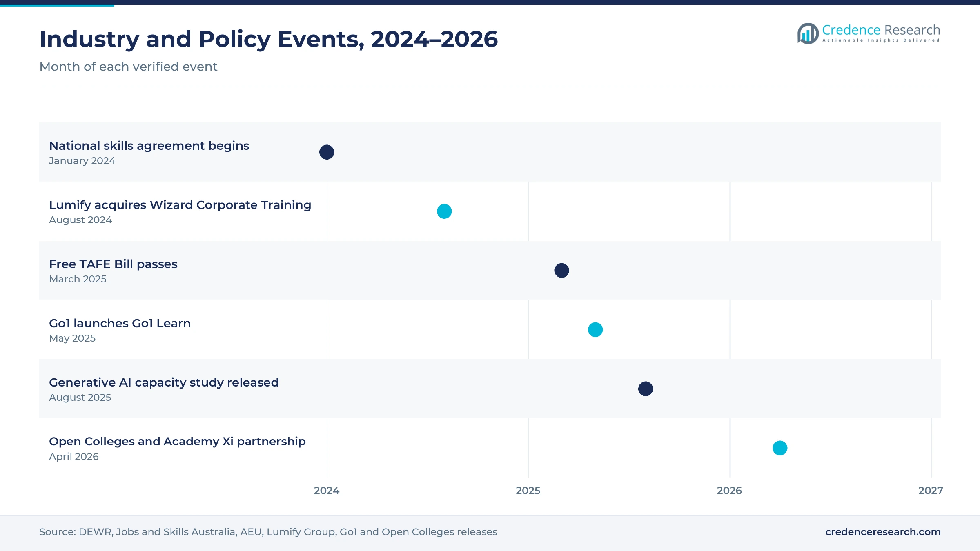Open the credenceresearch.com link

point(883,532)
